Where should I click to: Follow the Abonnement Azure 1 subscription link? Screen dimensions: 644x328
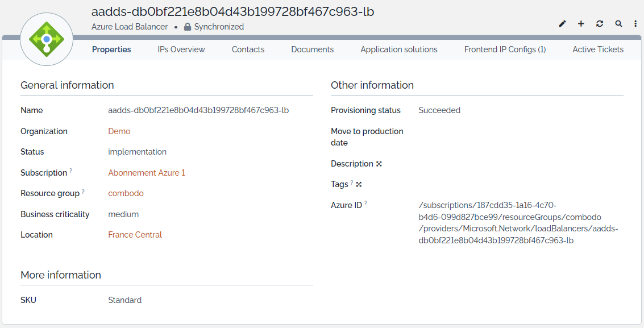coord(147,173)
